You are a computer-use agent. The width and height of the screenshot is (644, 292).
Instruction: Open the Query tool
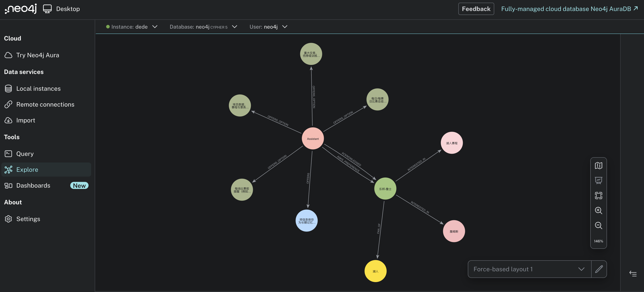click(x=25, y=153)
